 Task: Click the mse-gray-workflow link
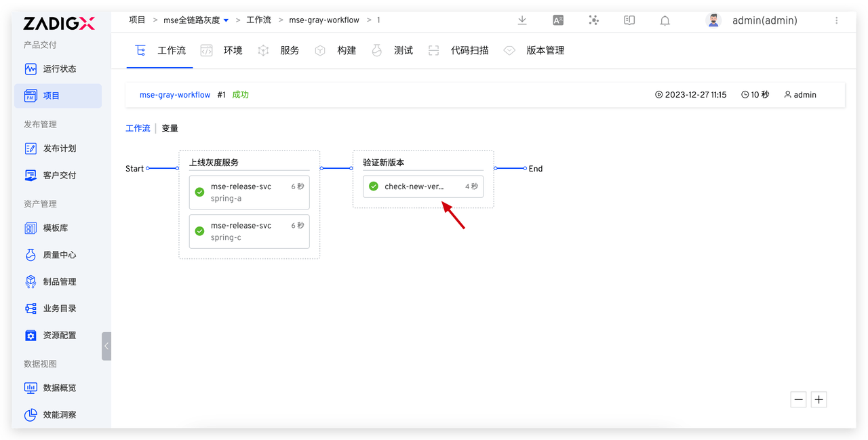175,95
